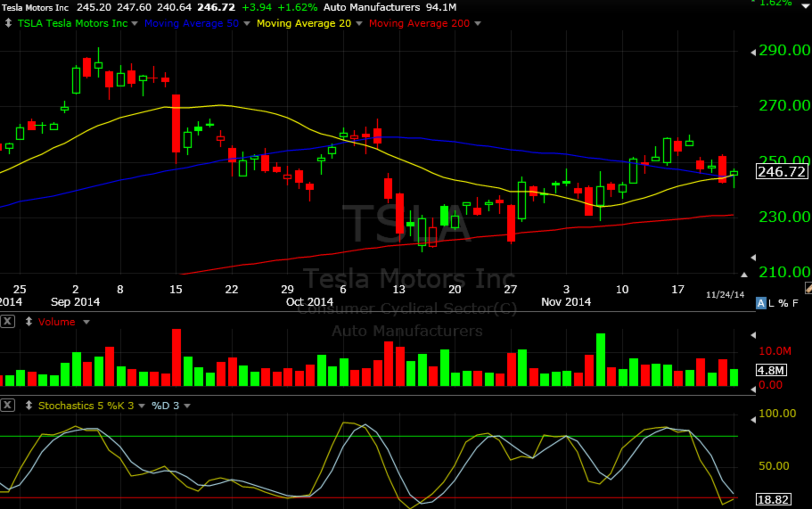Click the left triangle marker above 210.00
Screen dimensions: 812x509
click(x=753, y=257)
